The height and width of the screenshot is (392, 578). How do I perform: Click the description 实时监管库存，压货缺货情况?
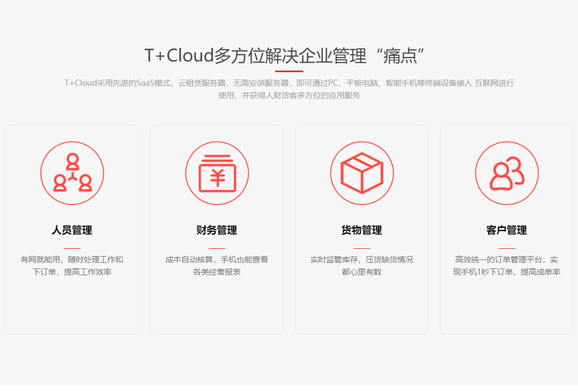point(362,266)
